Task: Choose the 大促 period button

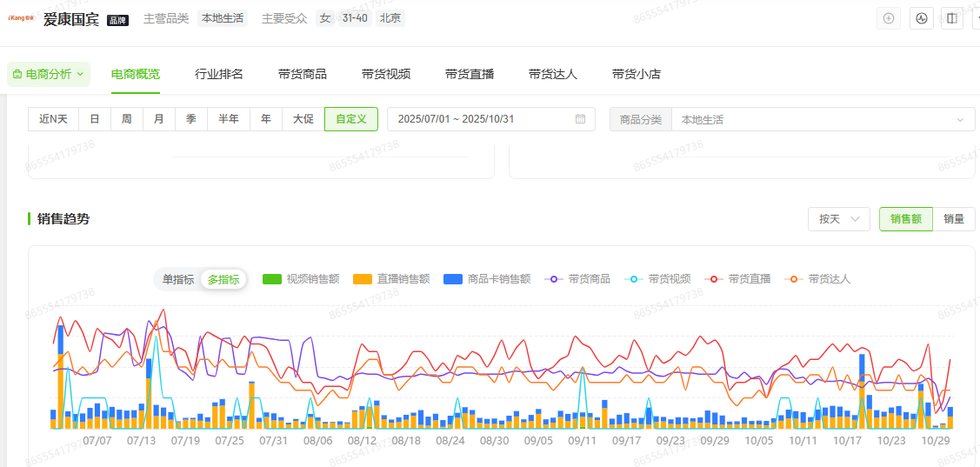Action: [303, 119]
